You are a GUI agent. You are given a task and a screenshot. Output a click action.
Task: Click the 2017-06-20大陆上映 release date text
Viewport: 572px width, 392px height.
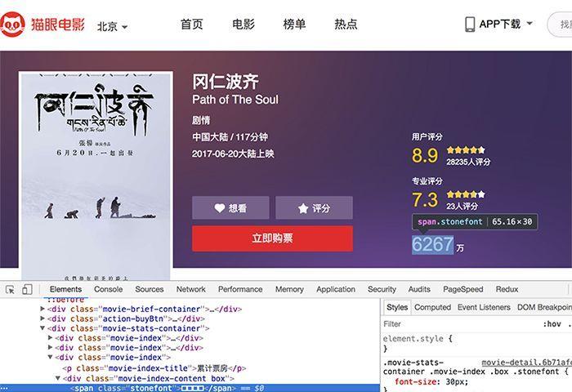coord(233,154)
